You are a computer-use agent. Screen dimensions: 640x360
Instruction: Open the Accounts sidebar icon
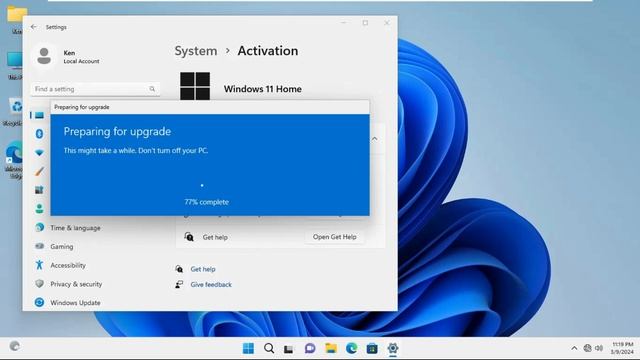39,209
